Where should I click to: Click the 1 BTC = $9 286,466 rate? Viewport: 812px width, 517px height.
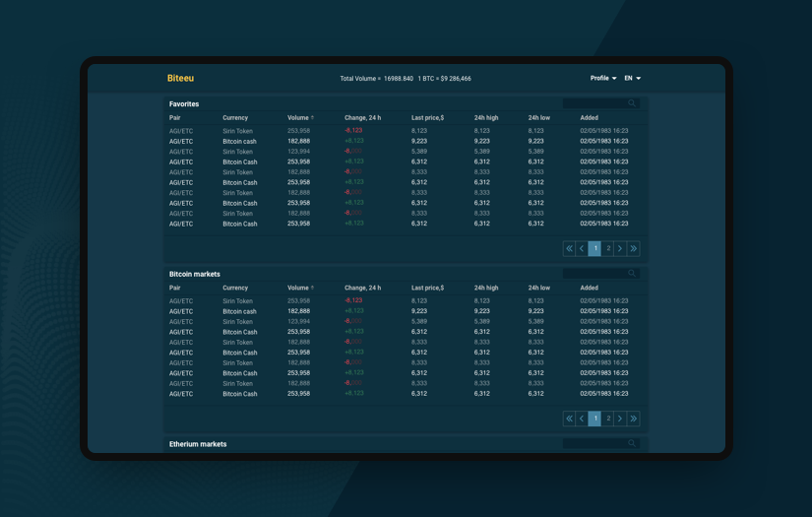click(444, 79)
